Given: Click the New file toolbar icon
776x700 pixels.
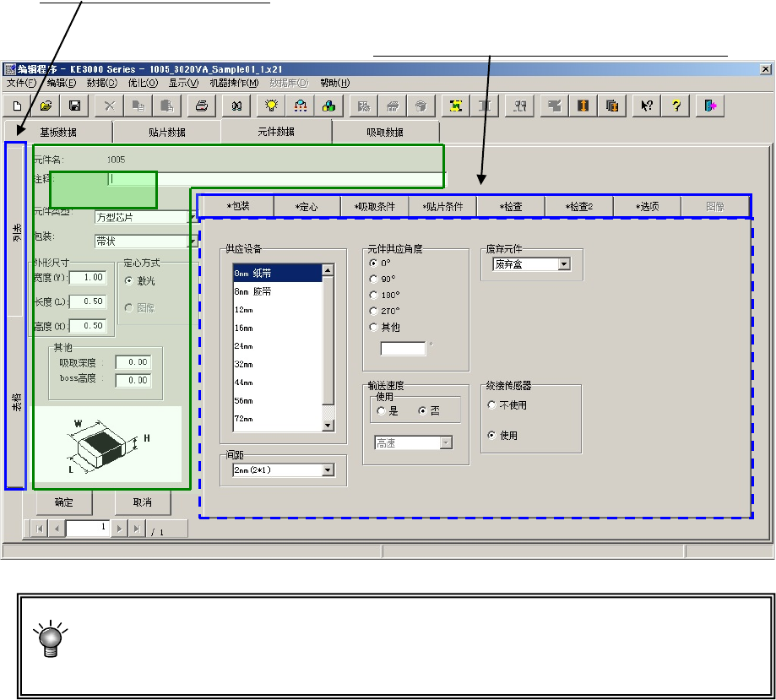Looking at the screenshot, I should (18, 106).
